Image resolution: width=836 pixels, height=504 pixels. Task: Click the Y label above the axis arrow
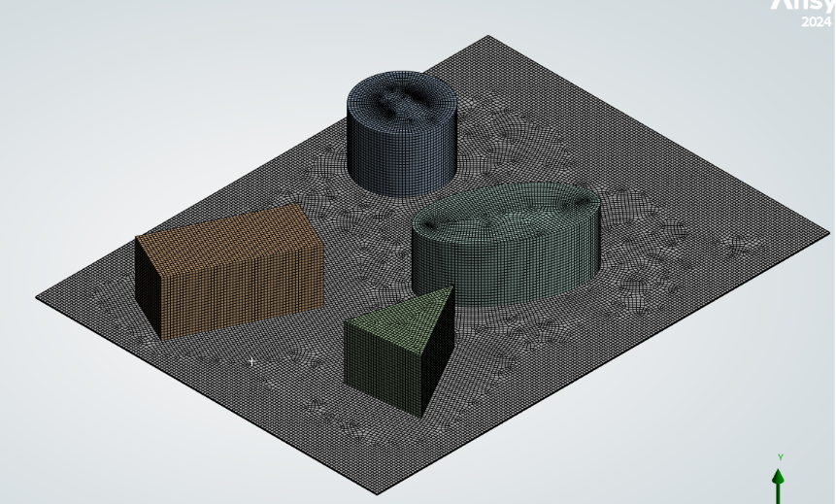(x=779, y=457)
